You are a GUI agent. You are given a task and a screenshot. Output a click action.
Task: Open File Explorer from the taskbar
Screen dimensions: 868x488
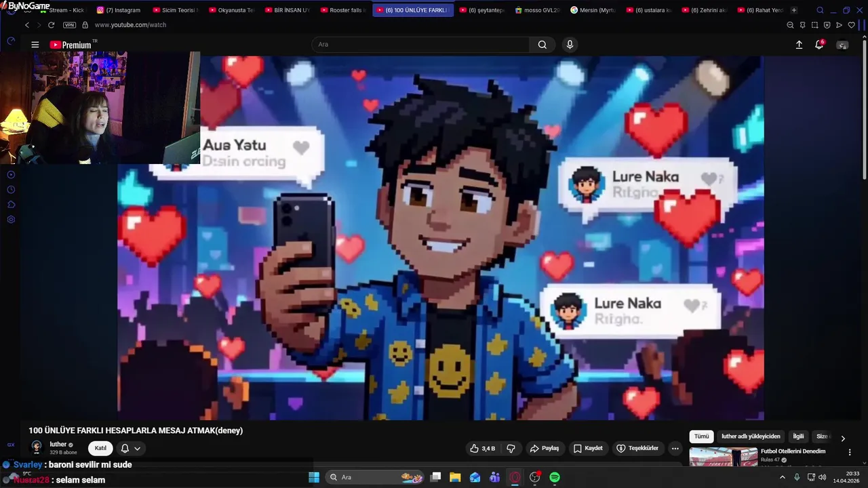455,477
